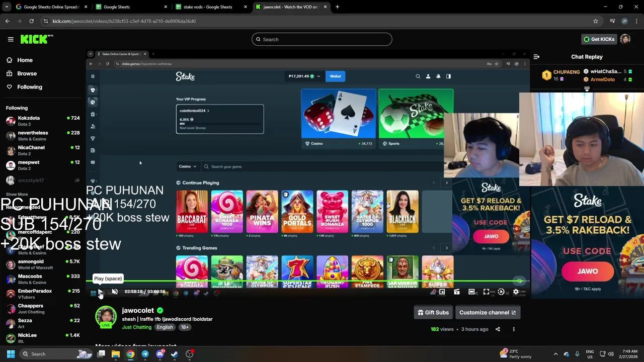644x362 pixels.
Task: Open Telegram from the taskbar
Action: (x=145, y=354)
